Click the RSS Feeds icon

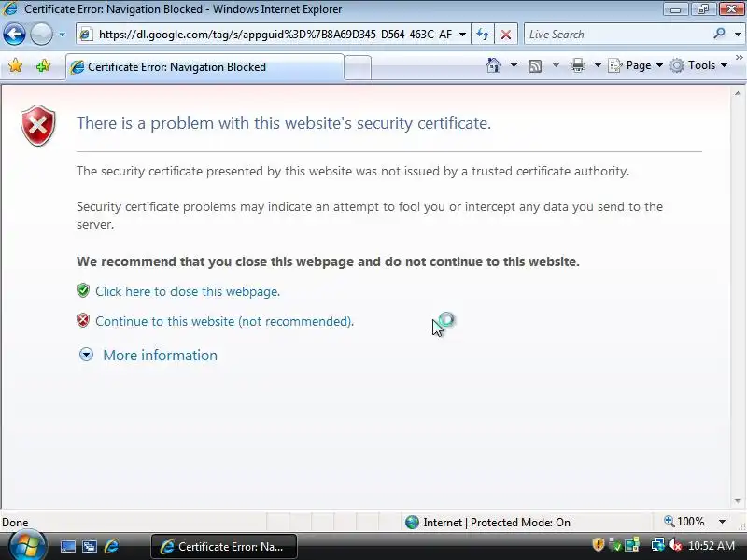tap(535, 65)
